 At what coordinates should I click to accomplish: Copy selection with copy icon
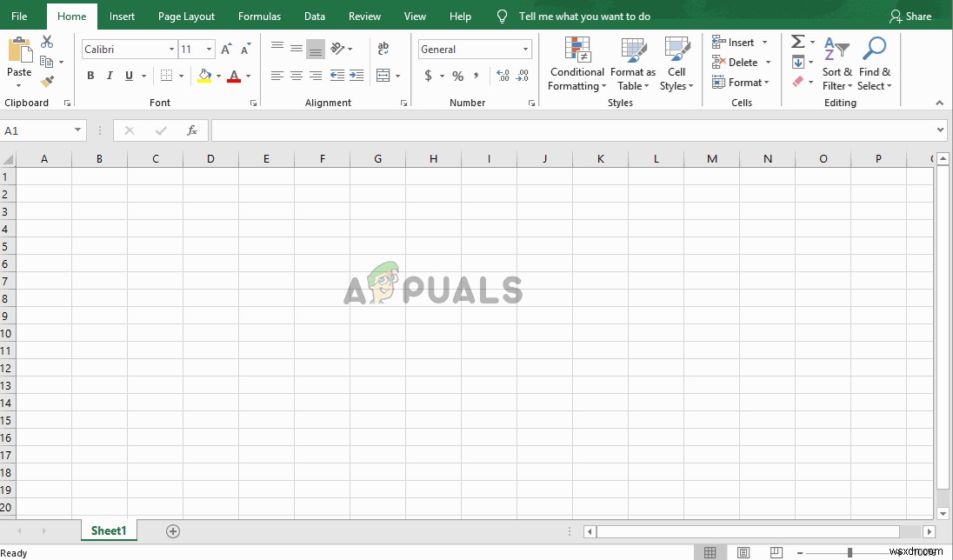(x=46, y=62)
